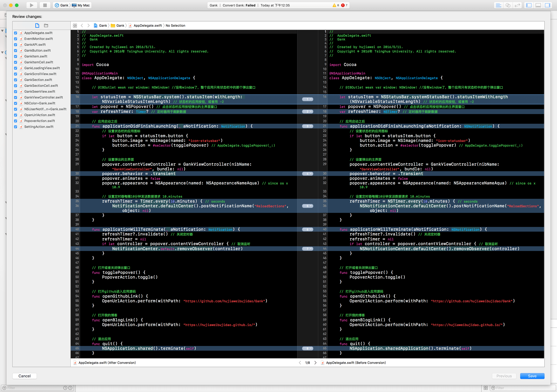Click the red error indicator in status bar
Screen dimensions: 557x392
344,5
